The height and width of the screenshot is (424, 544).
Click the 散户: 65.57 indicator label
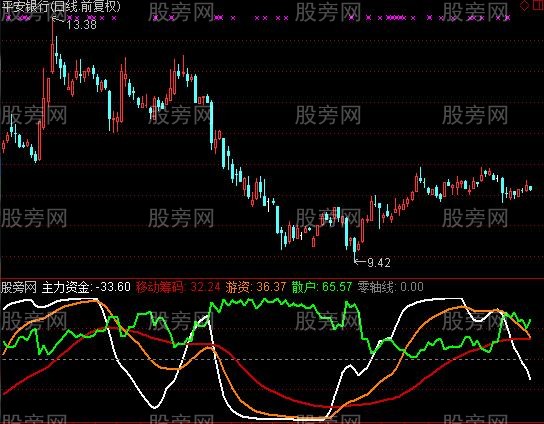322,287
